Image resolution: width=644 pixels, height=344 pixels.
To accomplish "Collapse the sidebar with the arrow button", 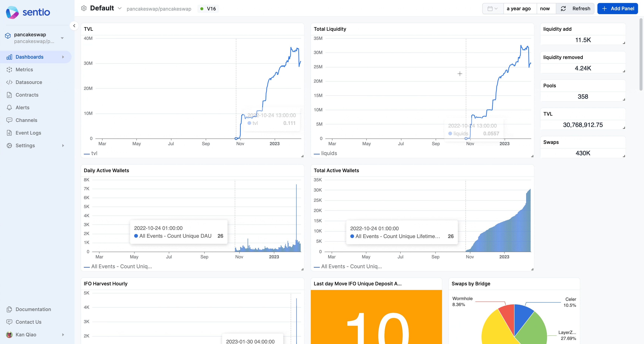I will tap(74, 26).
